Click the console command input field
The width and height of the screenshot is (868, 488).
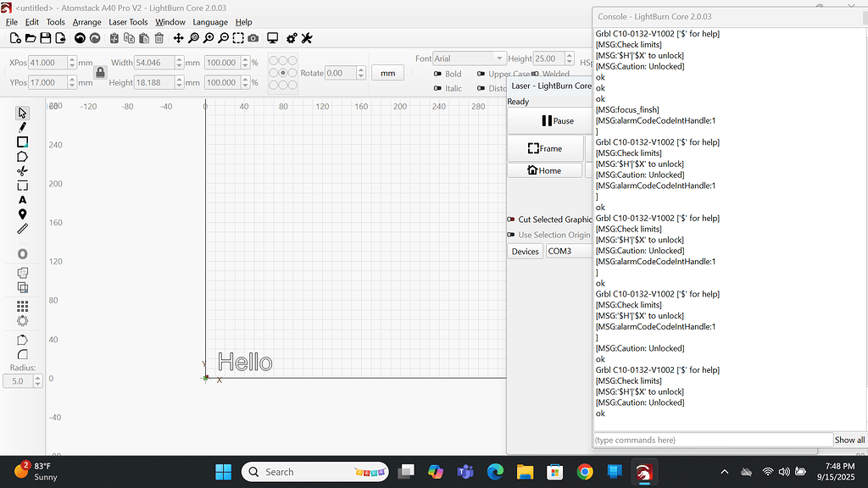click(x=712, y=440)
